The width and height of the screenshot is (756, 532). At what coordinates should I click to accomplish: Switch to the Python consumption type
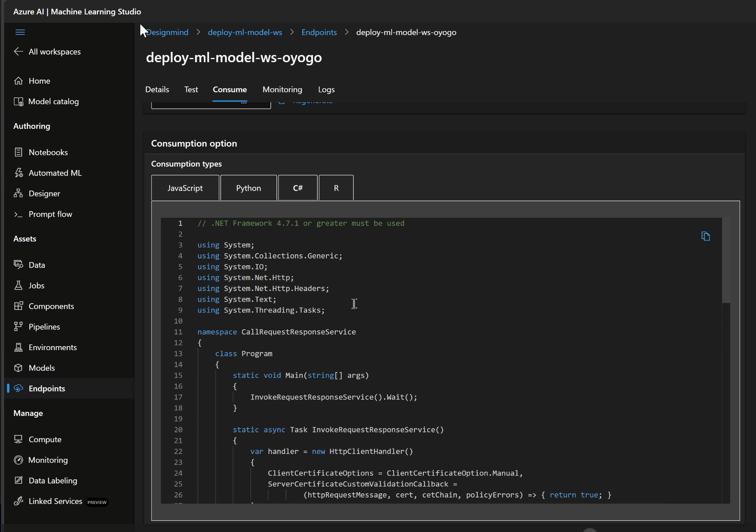[248, 188]
